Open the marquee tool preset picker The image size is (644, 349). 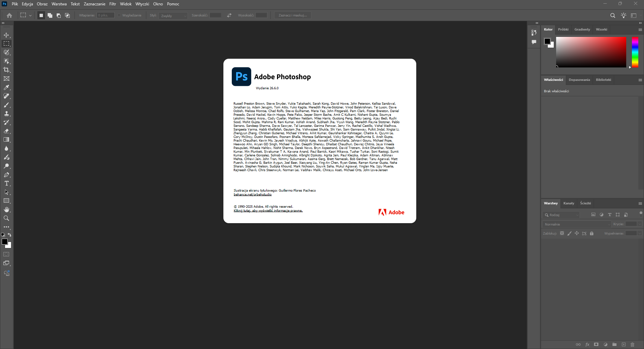[x=25, y=15]
